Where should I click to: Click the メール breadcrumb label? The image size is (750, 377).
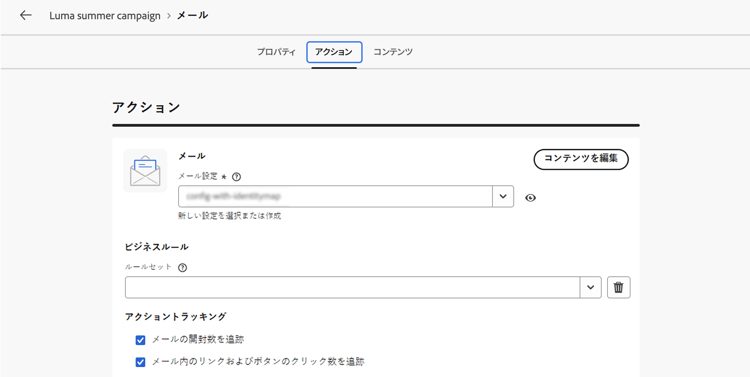pos(192,15)
